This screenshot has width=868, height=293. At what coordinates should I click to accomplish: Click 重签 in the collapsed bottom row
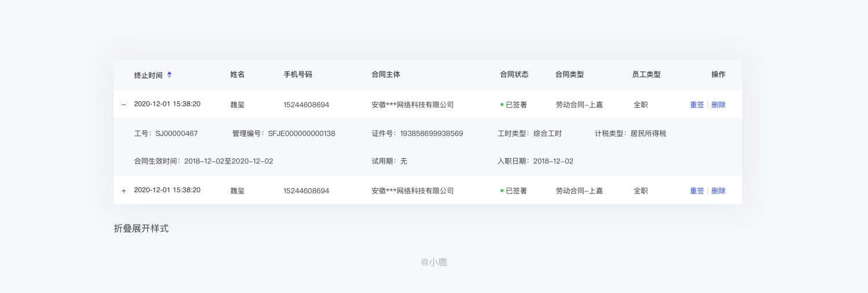pos(697,191)
